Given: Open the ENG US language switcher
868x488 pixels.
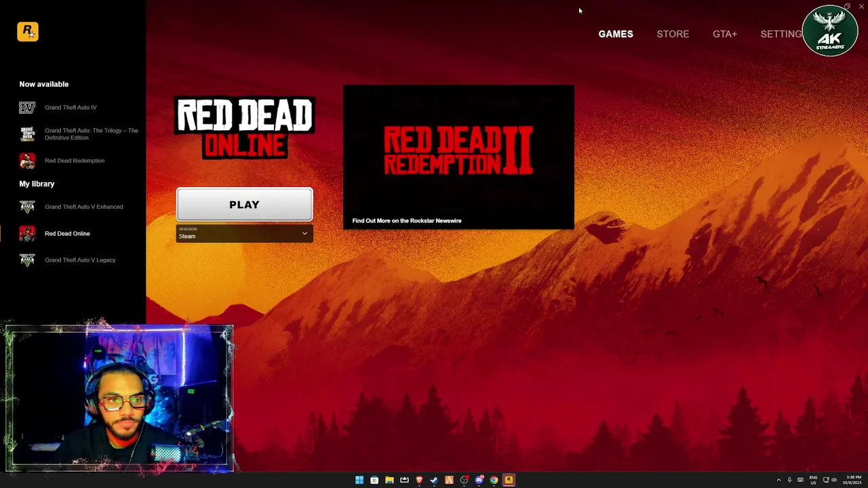Looking at the screenshot, I should 813,480.
